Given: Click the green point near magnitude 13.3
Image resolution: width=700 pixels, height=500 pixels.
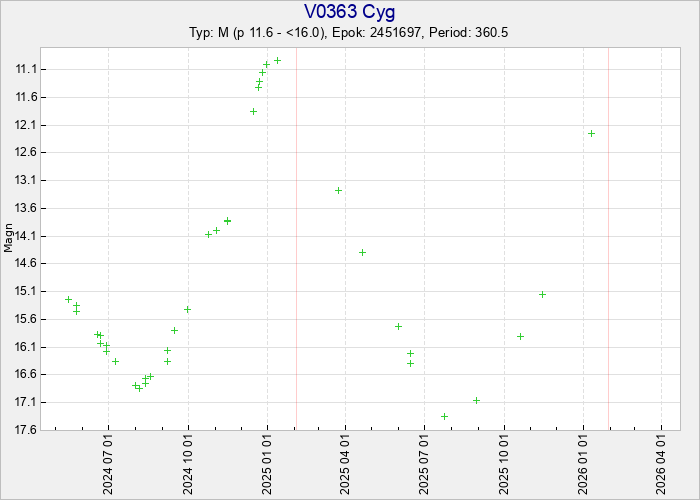Looking at the screenshot, I should (338, 190).
